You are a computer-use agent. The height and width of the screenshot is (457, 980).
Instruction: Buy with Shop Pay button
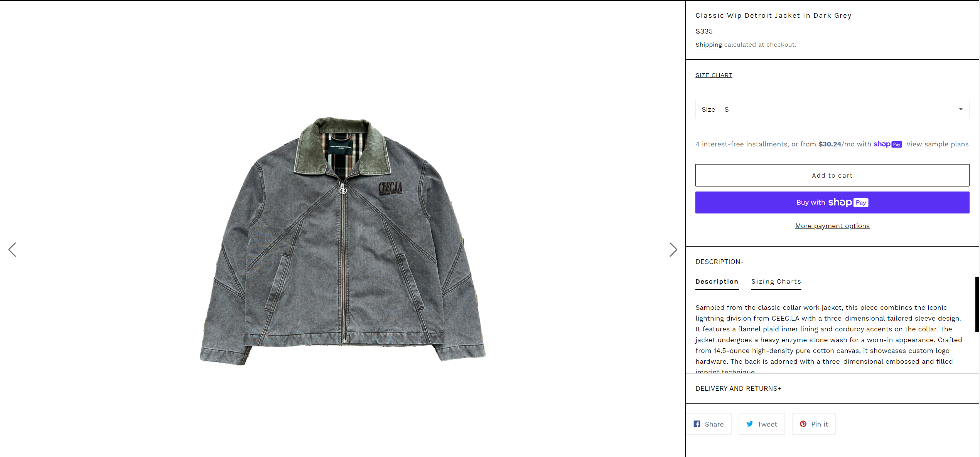click(x=832, y=203)
